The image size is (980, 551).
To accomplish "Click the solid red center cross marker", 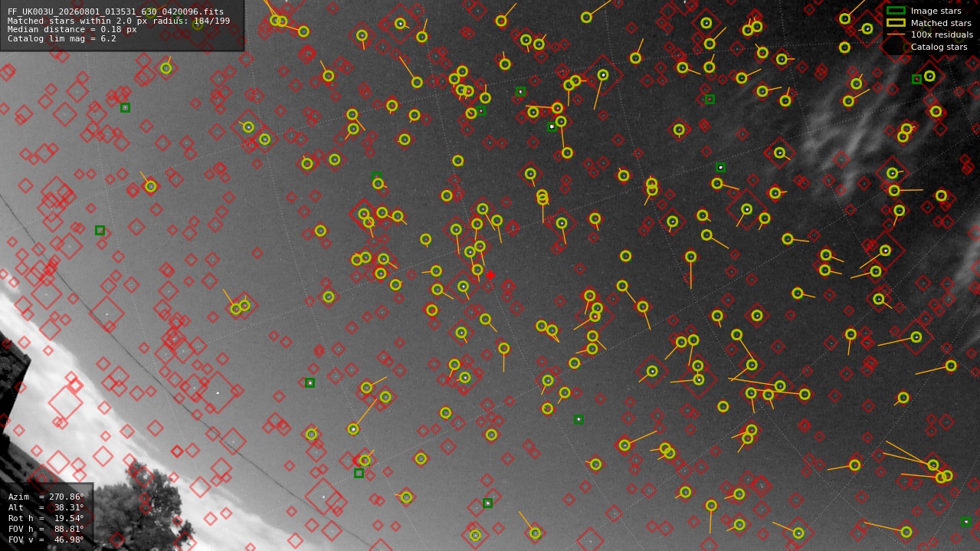I will click(x=490, y=275).
